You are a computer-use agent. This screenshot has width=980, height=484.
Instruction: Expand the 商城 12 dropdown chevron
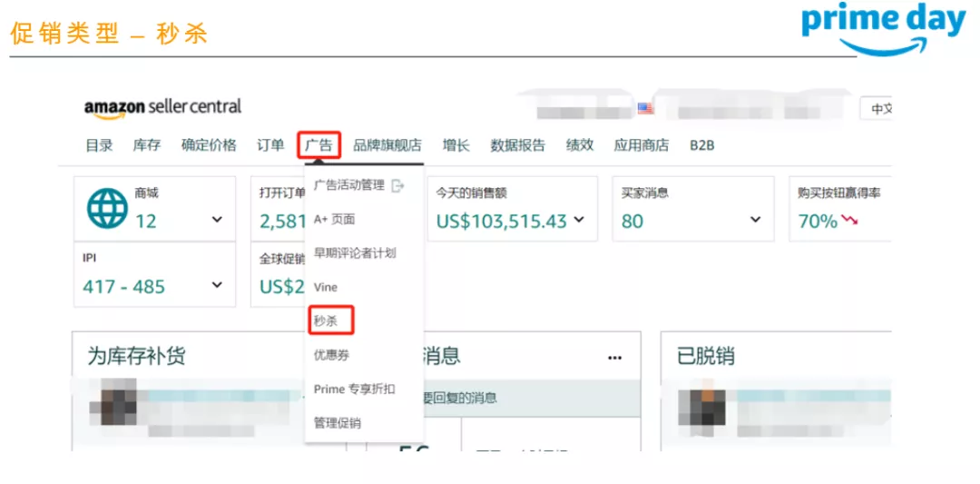pos(217,220)
